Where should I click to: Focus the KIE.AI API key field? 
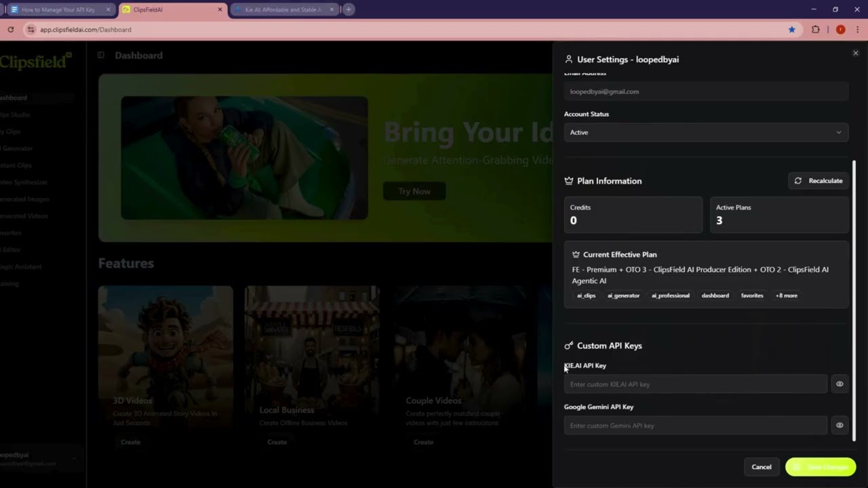tap(696, 384)
